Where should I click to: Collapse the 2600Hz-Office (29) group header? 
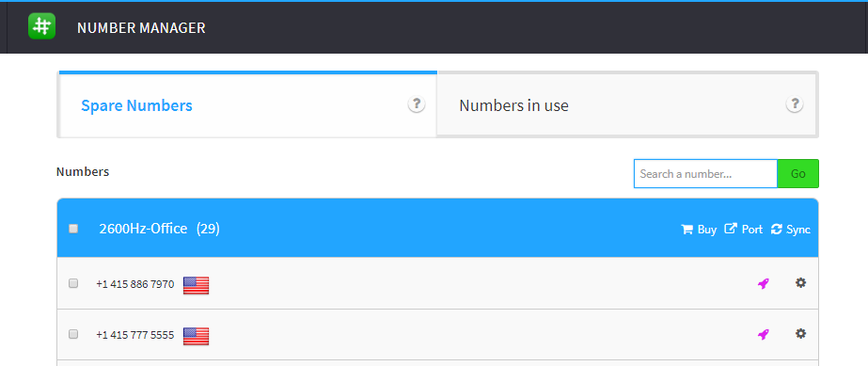(x=437, y=228)
